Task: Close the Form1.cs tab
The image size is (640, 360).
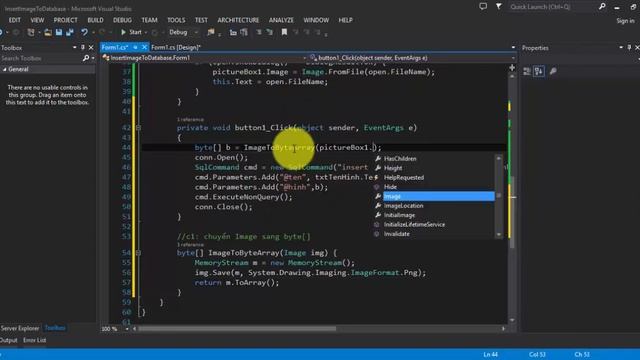Action: tap(144, 47)
